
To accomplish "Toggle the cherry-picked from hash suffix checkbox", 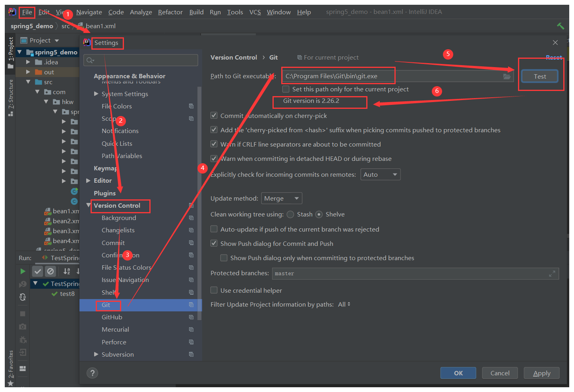I will 214,130.
